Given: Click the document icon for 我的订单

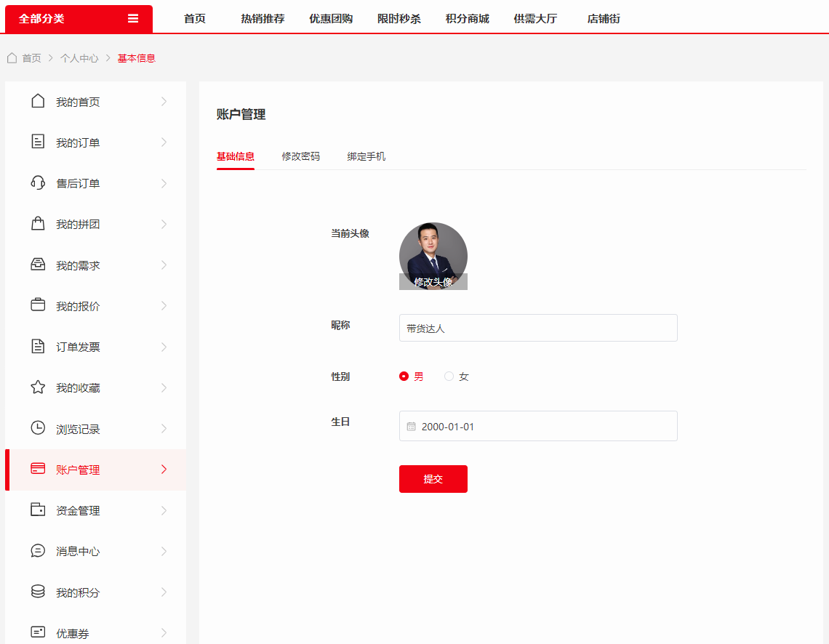Looking at the screenshot, I should [x=38, y=142].
